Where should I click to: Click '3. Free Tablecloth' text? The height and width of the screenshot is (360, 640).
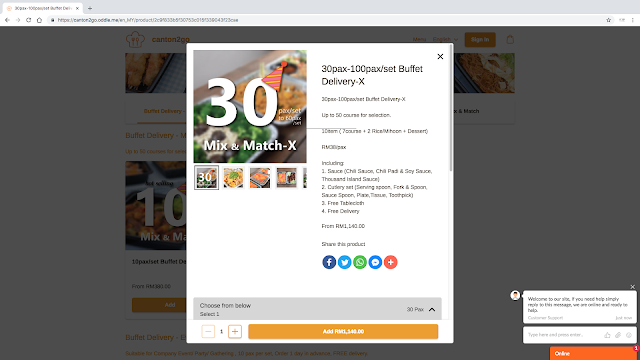[x=342, y=203]
